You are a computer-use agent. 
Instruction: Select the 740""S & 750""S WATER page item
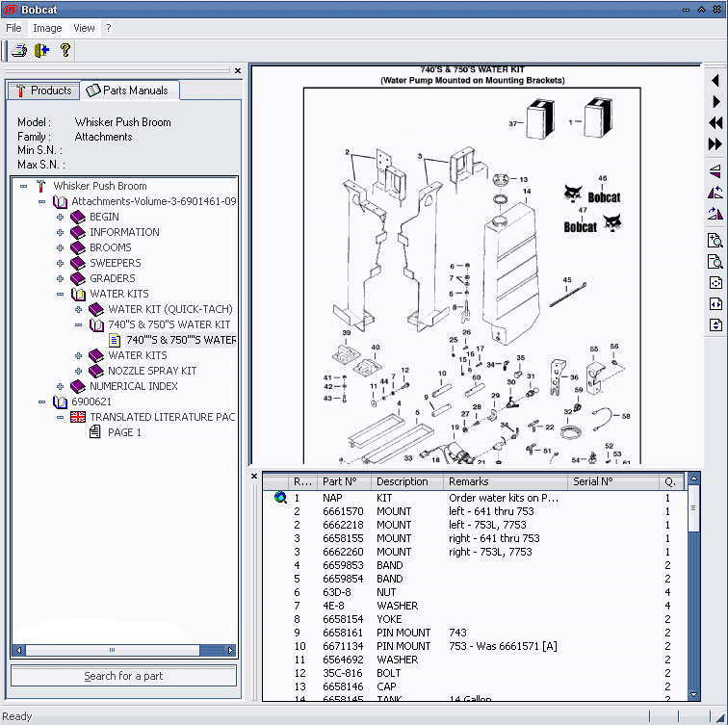tap(181, 340)
